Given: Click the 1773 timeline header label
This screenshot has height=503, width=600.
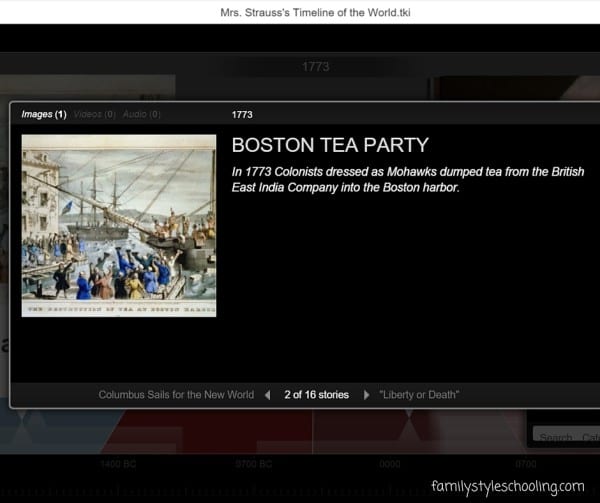Looking at the screenshot, I should tap(315, 67).
